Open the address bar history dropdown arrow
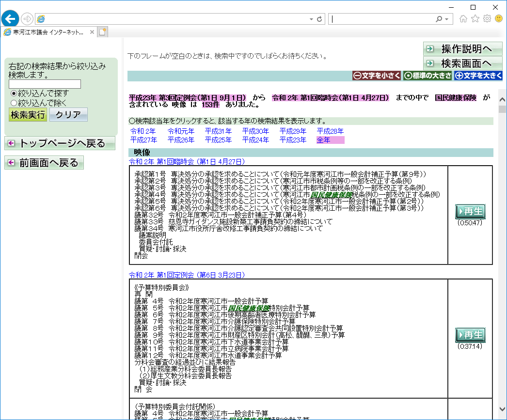 click(x=311, y=19)
